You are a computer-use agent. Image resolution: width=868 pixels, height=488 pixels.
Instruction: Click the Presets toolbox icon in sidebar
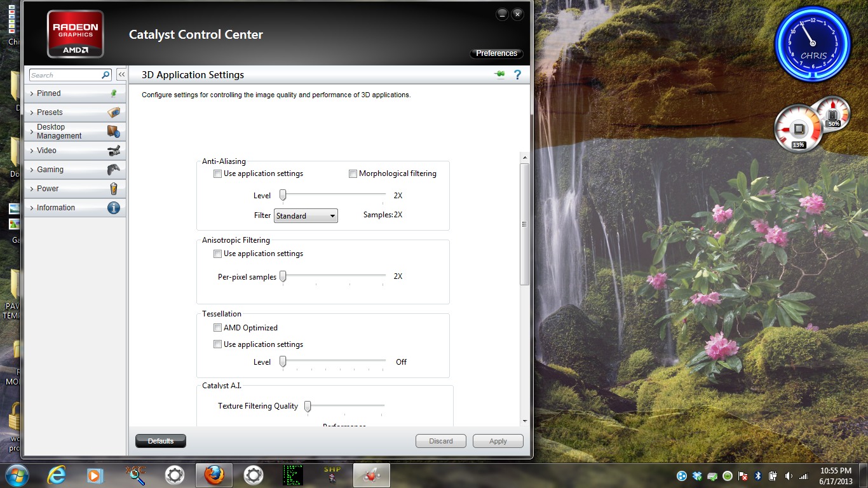[114, 112]
